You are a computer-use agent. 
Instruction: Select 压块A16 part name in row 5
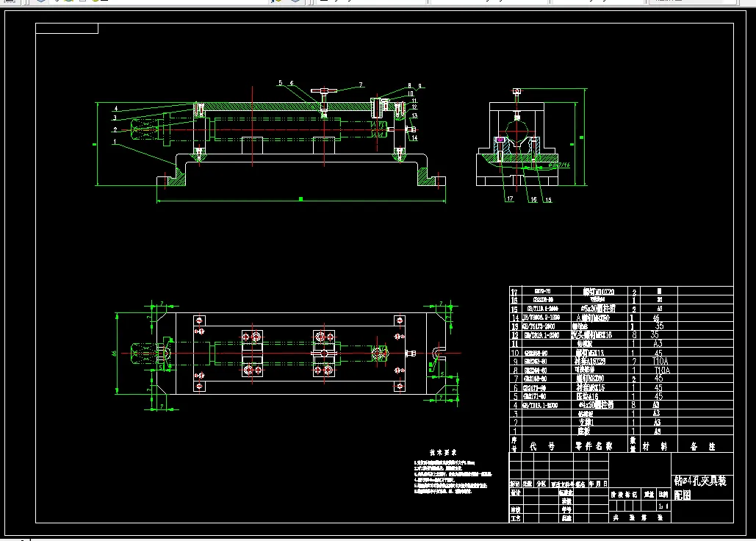(x=587, y=396)
